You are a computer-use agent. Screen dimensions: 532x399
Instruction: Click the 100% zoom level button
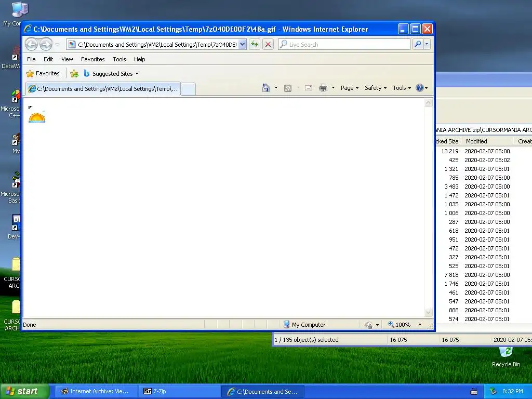pyautogui.click(x=400, y=325)
